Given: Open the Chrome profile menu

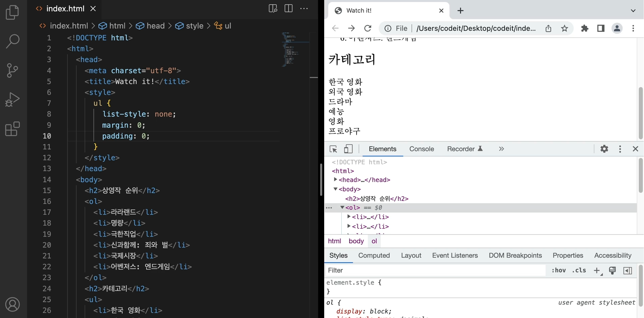Looking at the screenshot, I should coord(617,28).
